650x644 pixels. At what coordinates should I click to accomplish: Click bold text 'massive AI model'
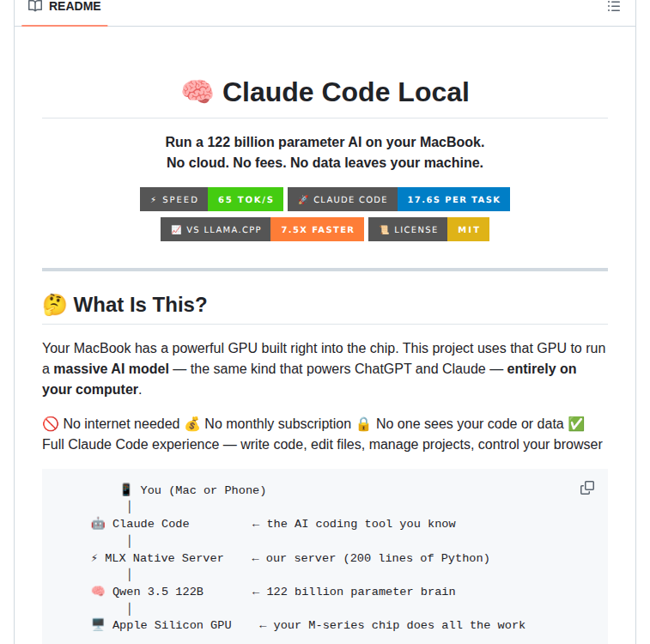tap(111, 369)
